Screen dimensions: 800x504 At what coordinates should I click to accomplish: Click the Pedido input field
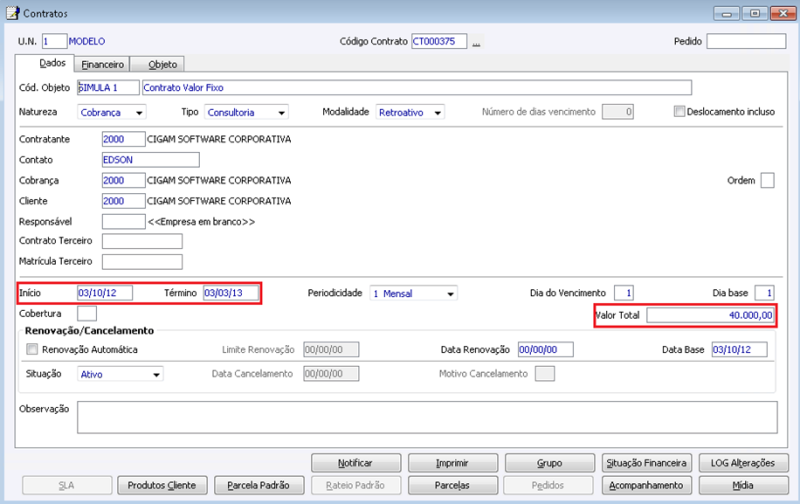(746, 41)
